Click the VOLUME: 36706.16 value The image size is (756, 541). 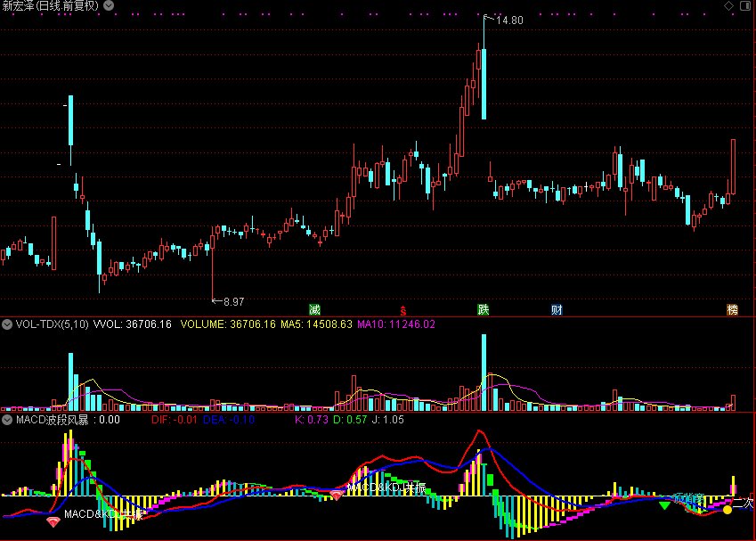[228, 324]
